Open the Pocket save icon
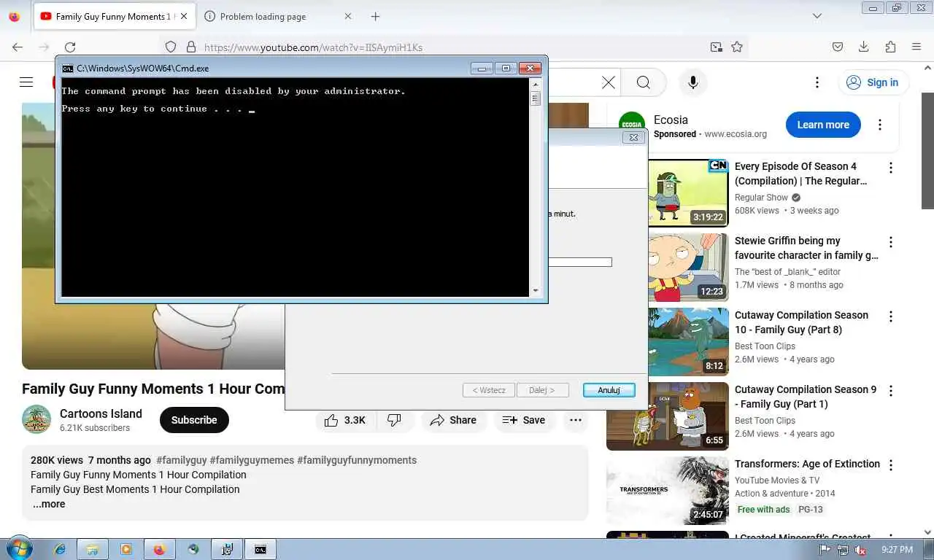 pyautogui.click(x=838, y=47)
